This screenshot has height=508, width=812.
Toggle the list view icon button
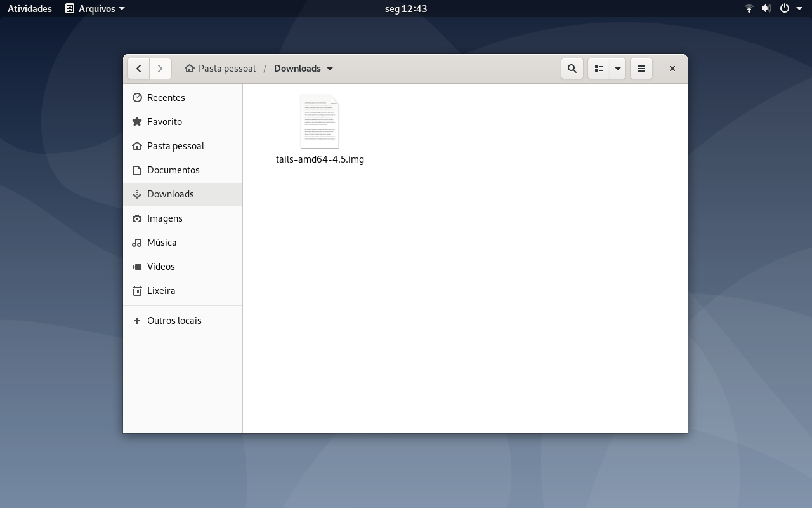599,69
